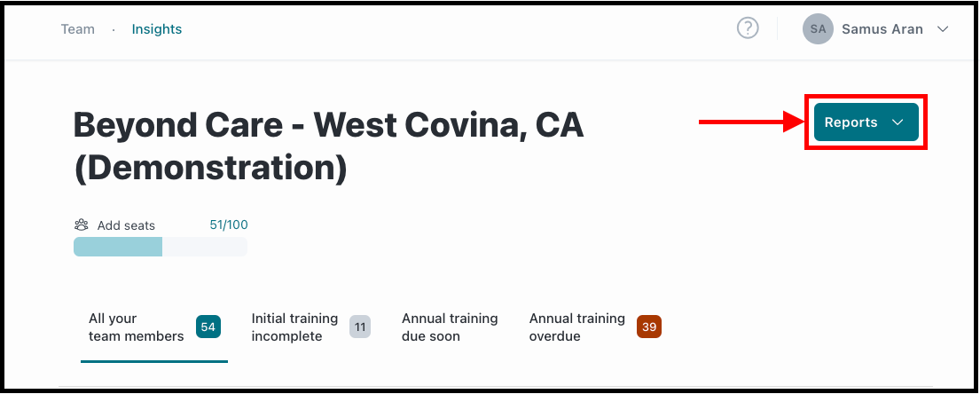980x394 pixels.
Task: Click the people icon beside Add seats
Action: [82, 225]
